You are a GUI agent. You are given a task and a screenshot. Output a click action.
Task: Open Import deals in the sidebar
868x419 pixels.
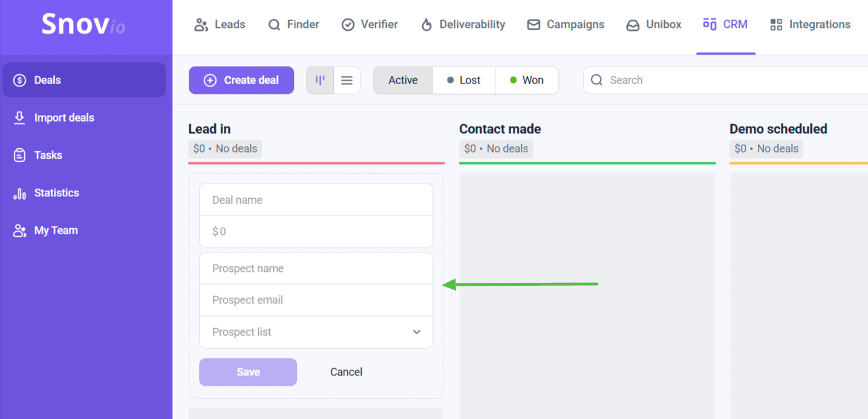(64, 117)
